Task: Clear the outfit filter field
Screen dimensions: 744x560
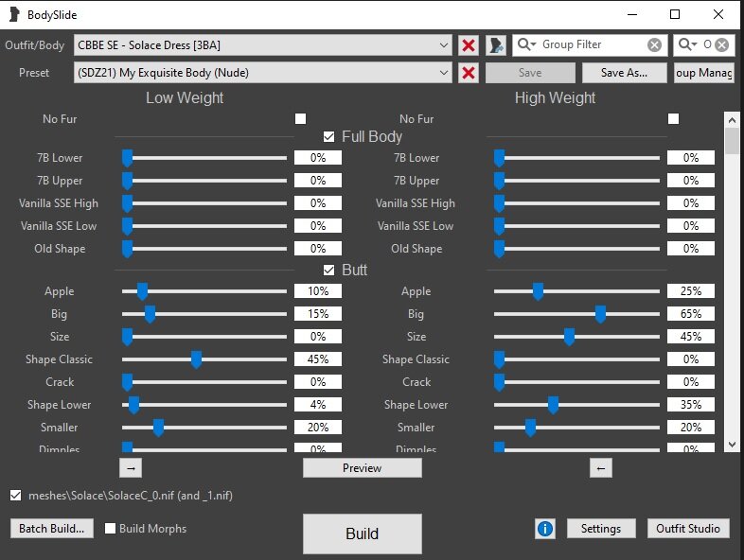Action: click(721, 45)
